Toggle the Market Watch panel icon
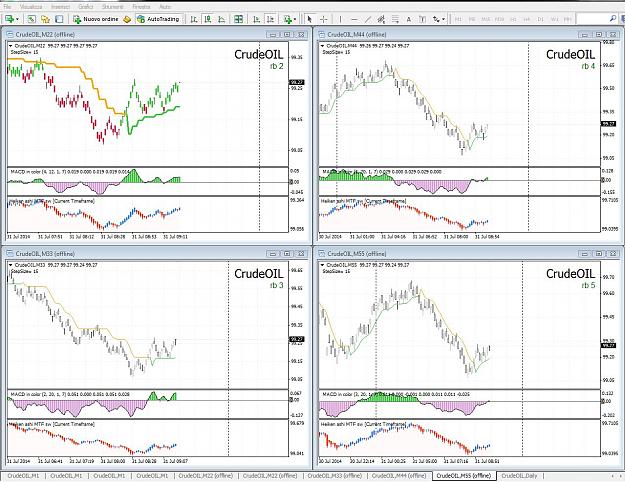This screenshot has width=625, height=482. (x=31, y=19)
